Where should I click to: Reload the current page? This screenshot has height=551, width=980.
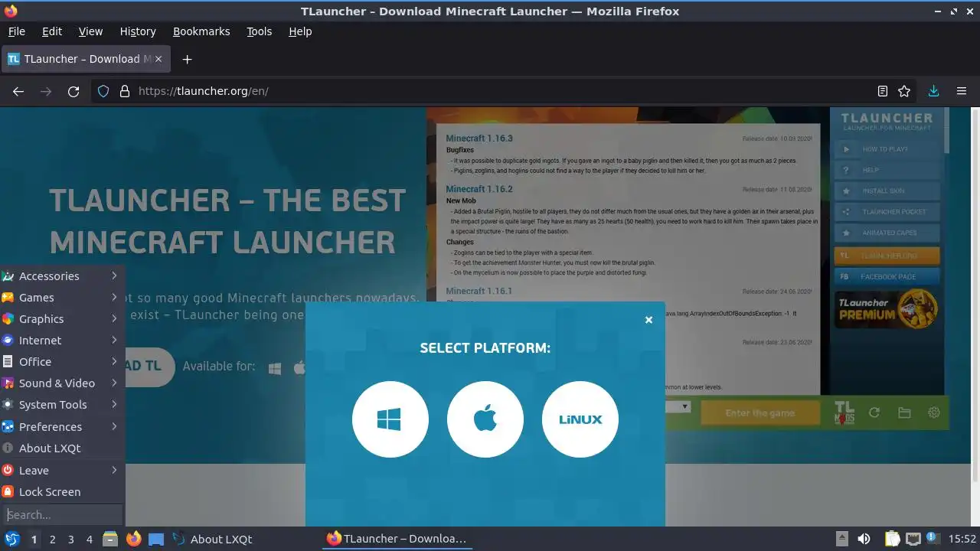pos(73,91)
